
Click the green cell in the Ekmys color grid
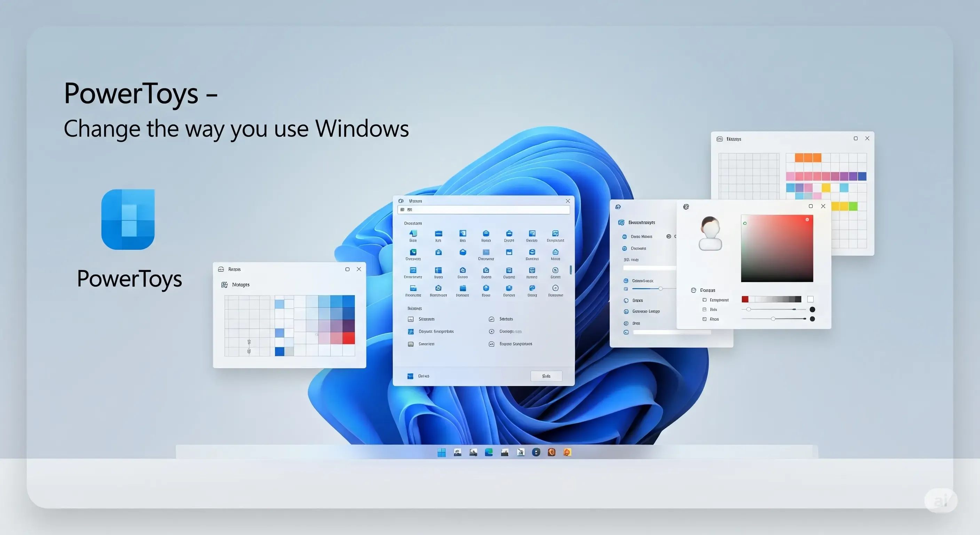(853, 207)
